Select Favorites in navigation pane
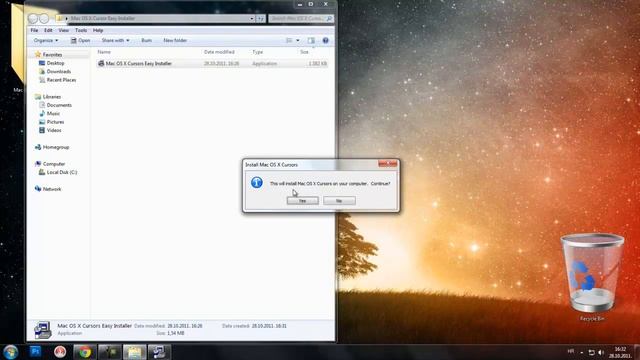 [x=52, y=55]
